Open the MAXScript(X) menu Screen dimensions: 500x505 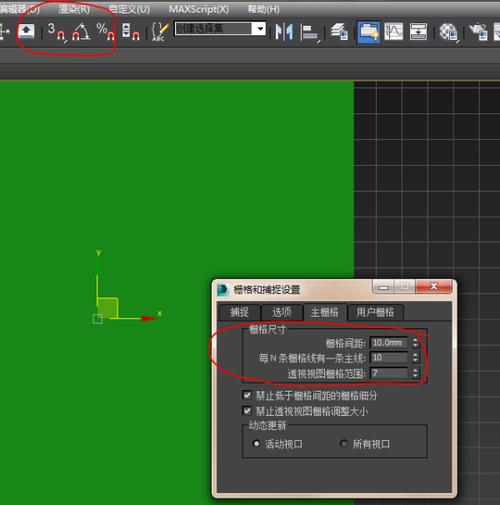tap(199, 9)
